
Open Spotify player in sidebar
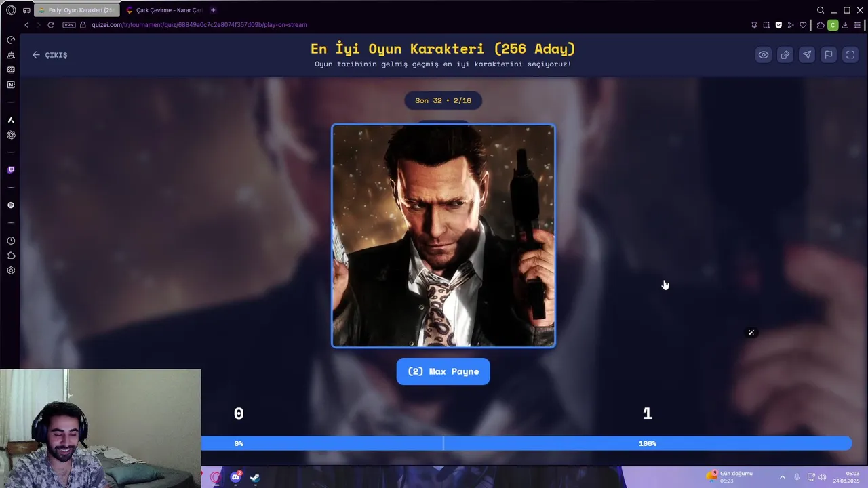pos(11,205)
